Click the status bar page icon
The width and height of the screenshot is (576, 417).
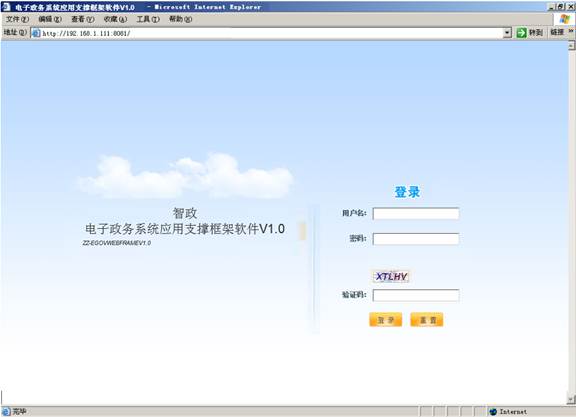pos(6,412)
